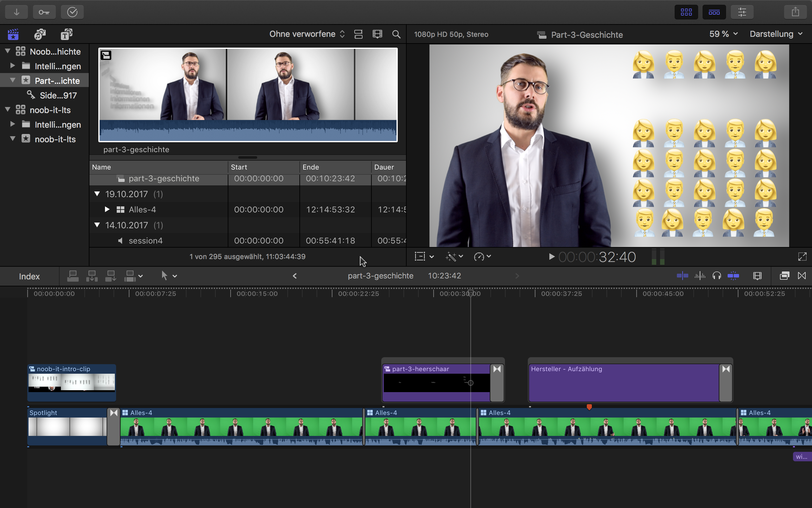Click the append clip edit icon
This screenshot has width=812, height=508.
[x=111, y=276]
